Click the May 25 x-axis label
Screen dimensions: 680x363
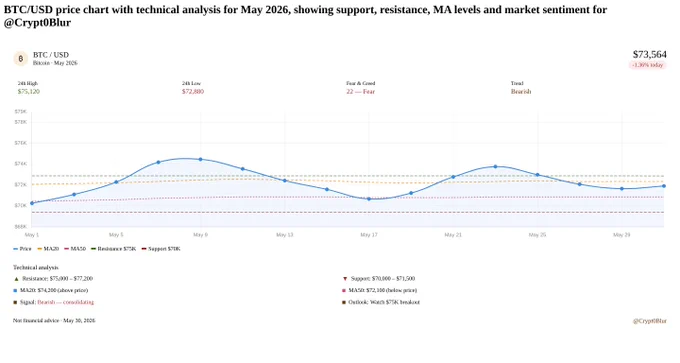coord(537,235)
